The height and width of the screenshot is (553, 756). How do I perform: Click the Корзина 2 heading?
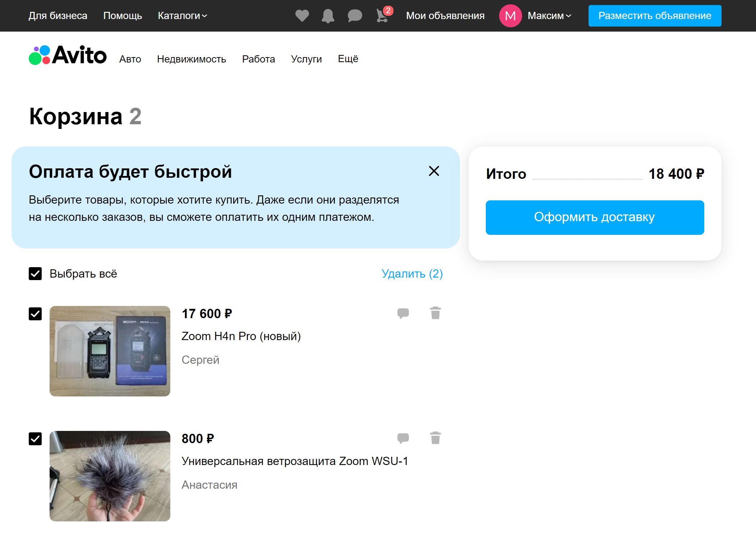(86, 116)
